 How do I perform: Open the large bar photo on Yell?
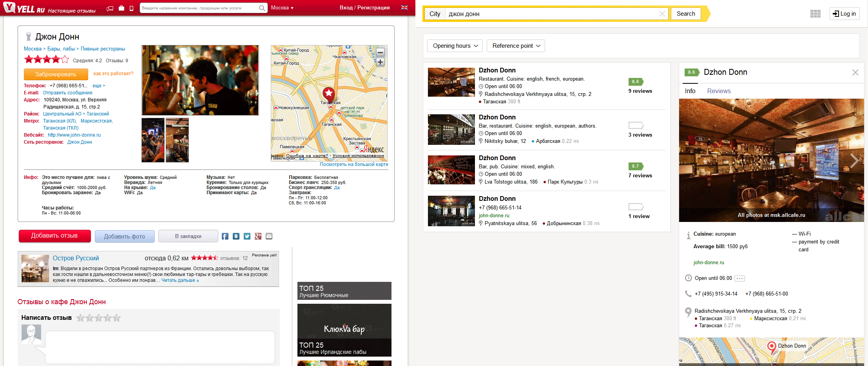click(200, 80)
